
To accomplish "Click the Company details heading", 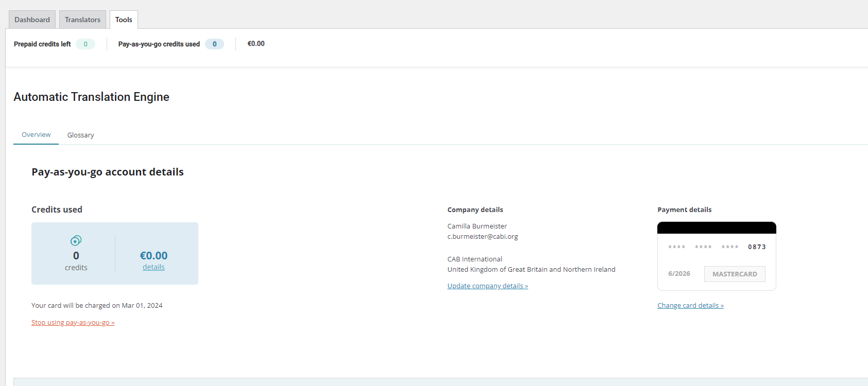I will pos(475,210).
